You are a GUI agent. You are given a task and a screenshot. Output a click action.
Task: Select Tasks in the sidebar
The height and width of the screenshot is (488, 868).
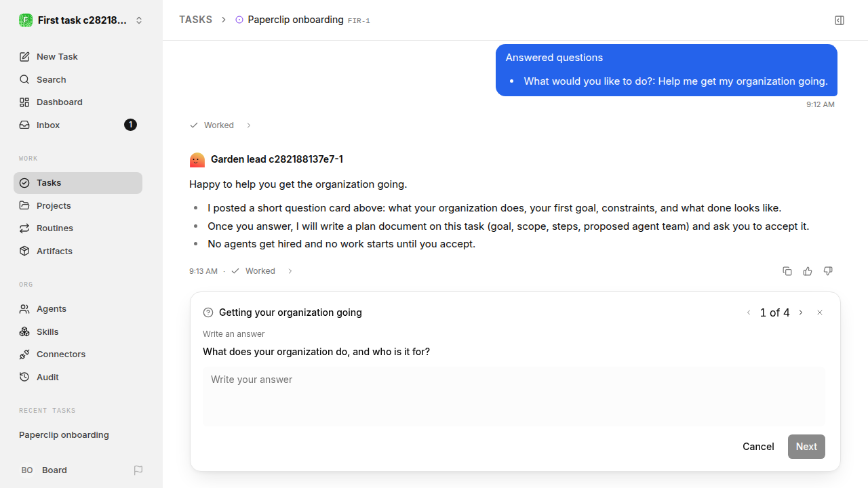click(x=78, y=183)
